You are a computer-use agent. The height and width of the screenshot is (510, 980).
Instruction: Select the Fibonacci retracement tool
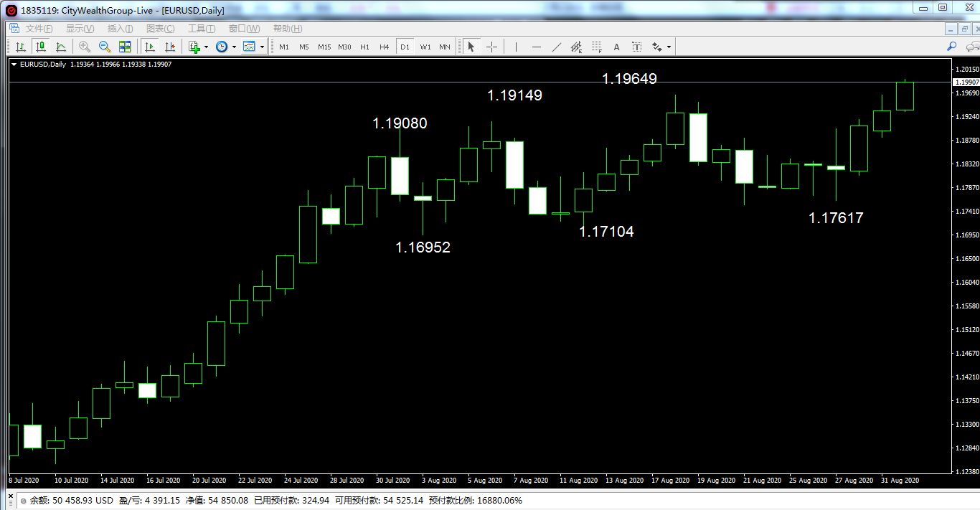coord(596,47)
